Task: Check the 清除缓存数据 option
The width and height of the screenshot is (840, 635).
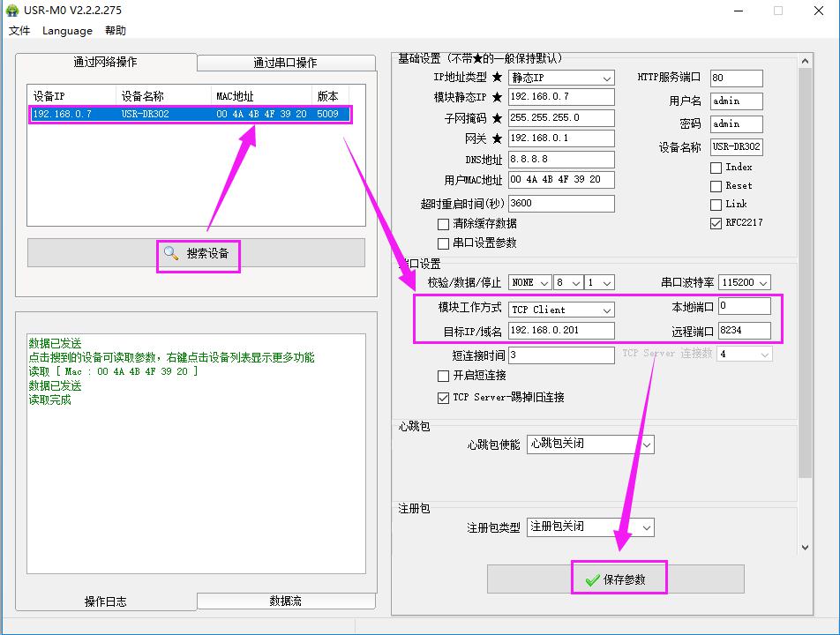Action: [x=444, y=224]
